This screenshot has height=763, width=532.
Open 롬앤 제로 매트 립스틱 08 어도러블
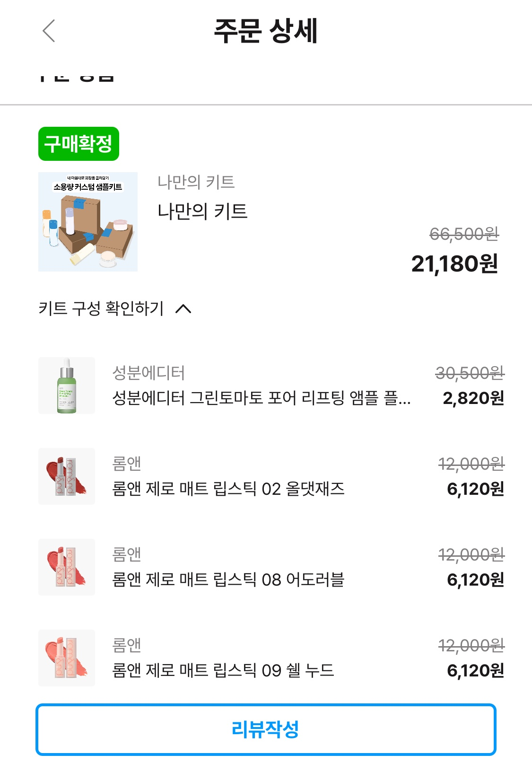(x=228, y=579)
